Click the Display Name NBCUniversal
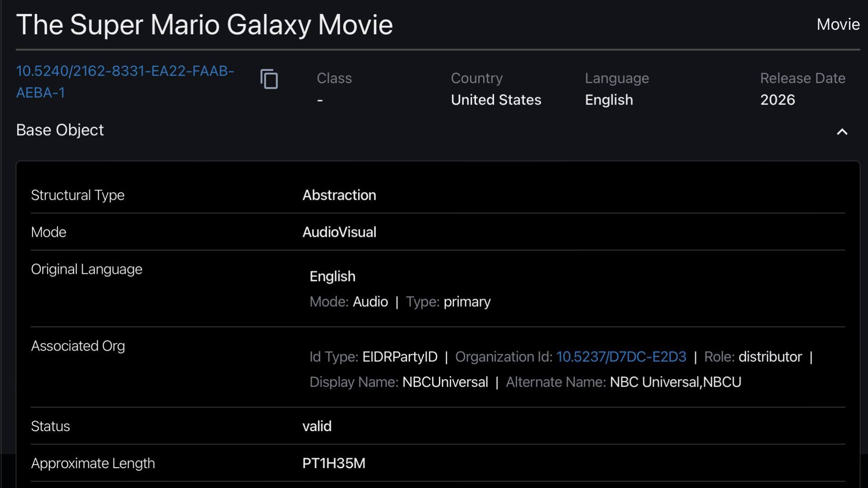Viewport: 868px width, 488px height. [445, 382]
